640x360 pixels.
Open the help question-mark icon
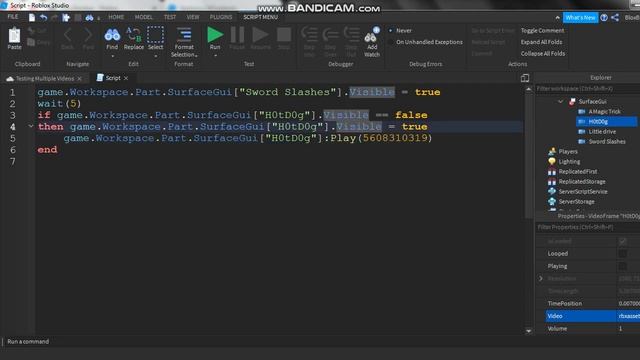click(604, 17)
